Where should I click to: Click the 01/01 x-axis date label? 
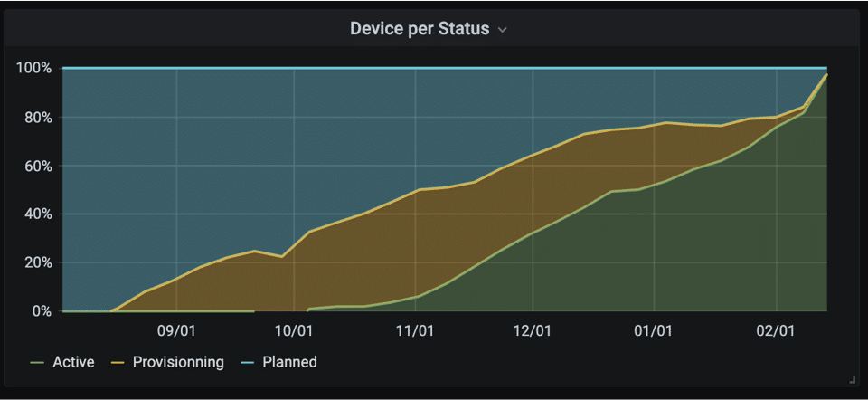pos(654,331)
